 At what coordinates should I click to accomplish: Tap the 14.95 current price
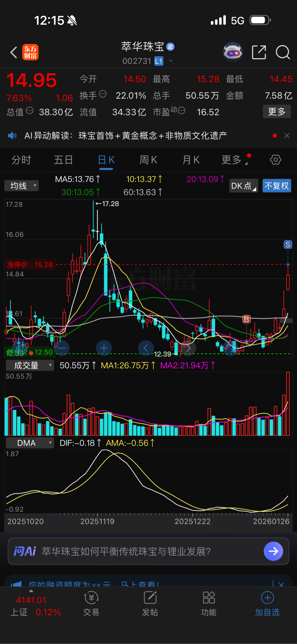coord(32,80)
